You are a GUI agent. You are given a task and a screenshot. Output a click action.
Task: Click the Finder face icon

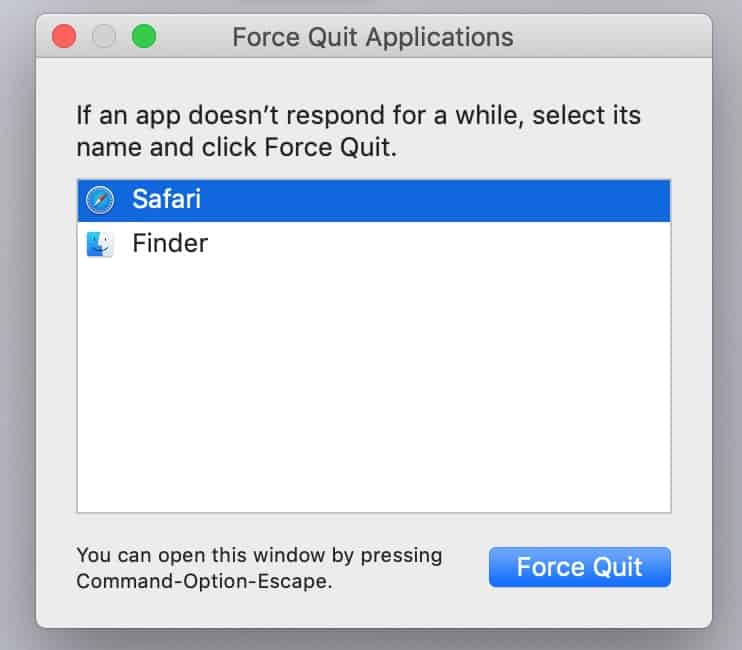coord(100,244)
